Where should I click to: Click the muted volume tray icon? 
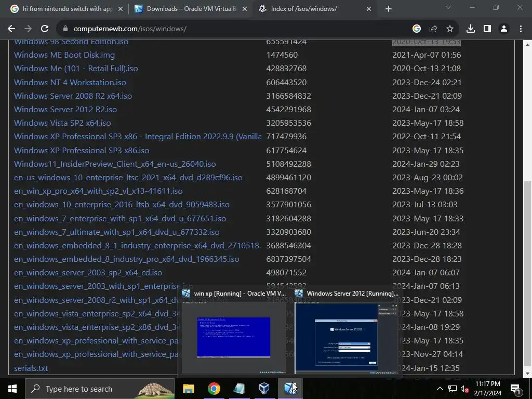coord(464,389)
